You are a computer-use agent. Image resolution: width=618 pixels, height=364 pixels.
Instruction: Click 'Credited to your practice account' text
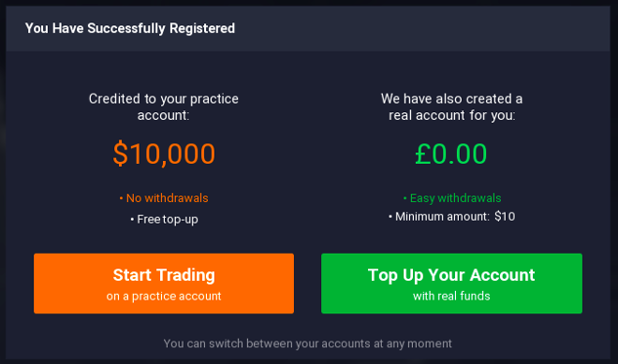164,107
